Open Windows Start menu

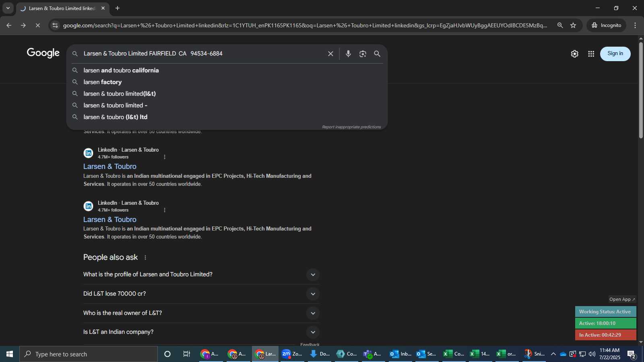pyautogui.click(x=10, y=354)
